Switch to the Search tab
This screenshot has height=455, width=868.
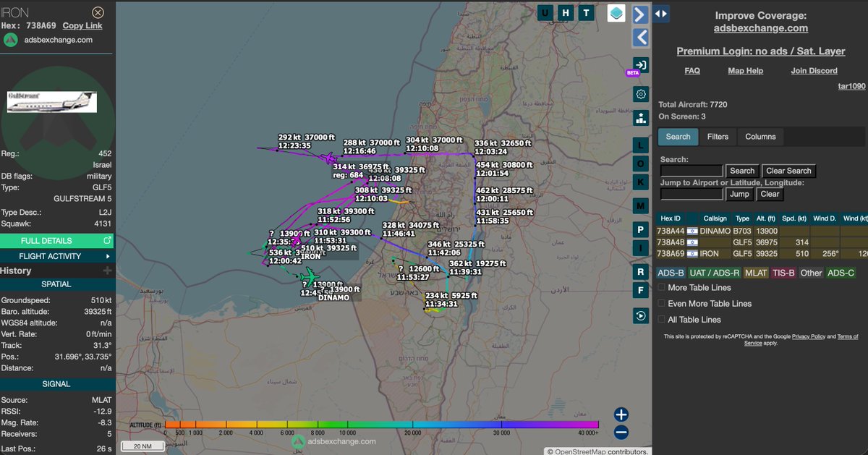click(x=678, y=137)
